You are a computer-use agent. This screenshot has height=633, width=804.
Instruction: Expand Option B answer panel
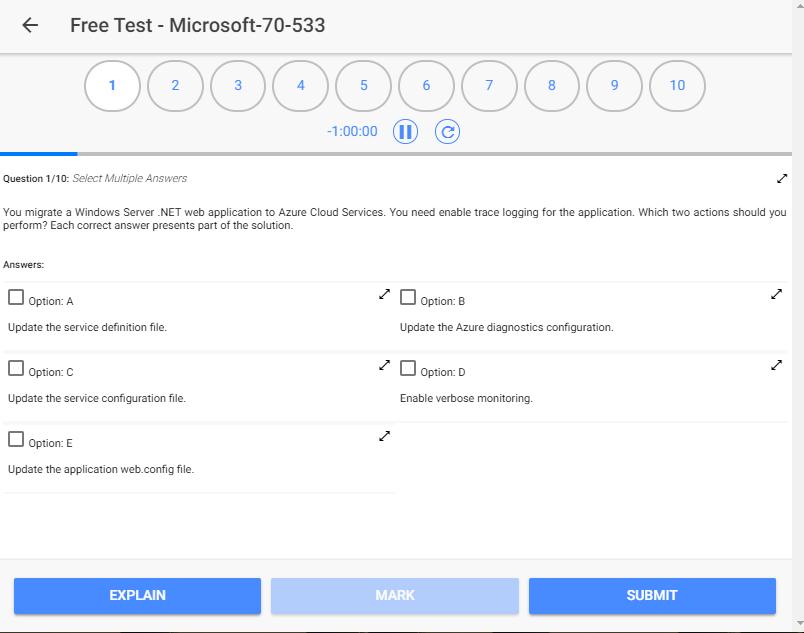[x=777, y=294]
